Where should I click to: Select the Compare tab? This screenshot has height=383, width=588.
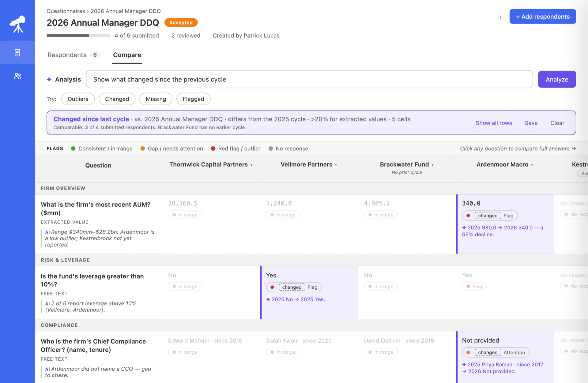(127, 55)
